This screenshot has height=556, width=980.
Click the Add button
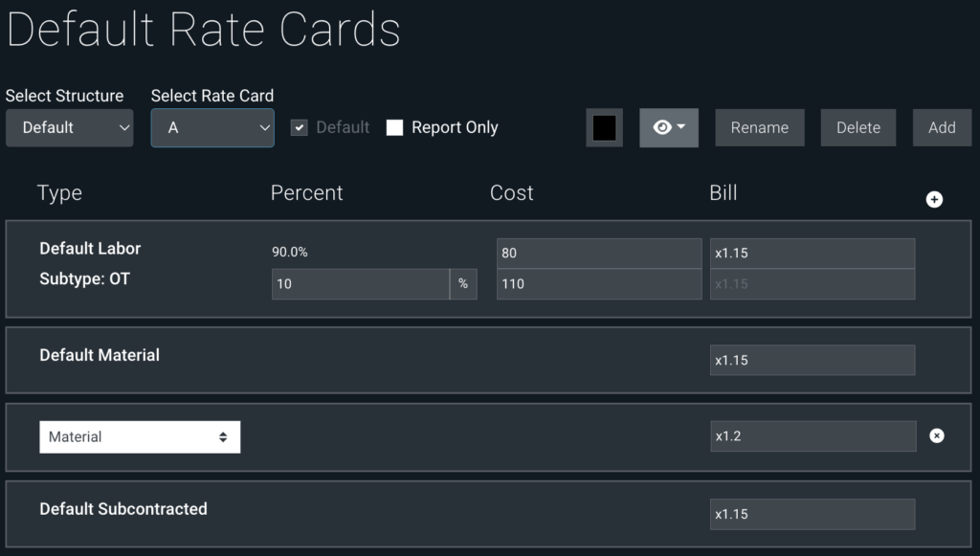(x=942, y=127)
